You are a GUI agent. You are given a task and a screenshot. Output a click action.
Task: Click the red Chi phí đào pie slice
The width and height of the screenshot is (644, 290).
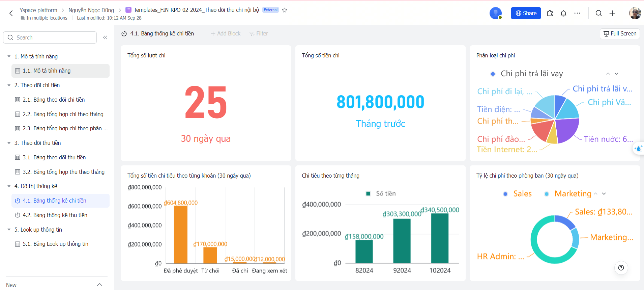tap(542, 131)
